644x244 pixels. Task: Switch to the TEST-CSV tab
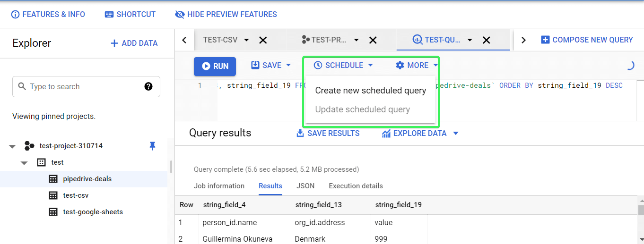coord(220,40)
